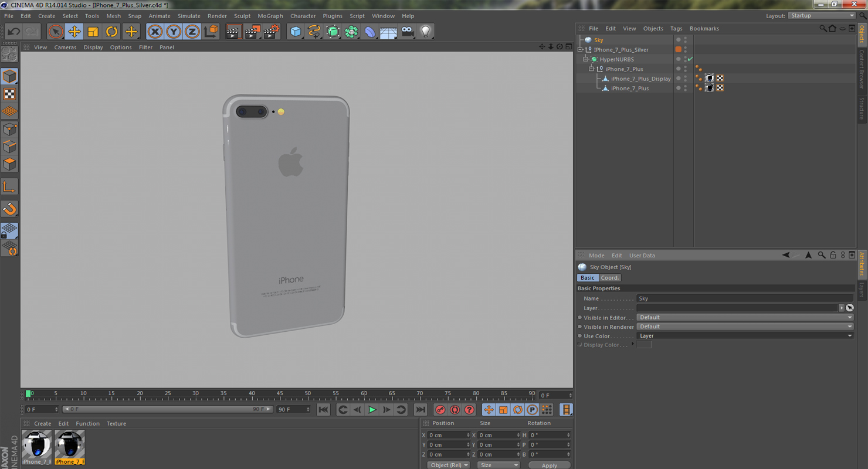868x469 pixels.
Task: Click the Autokeying red icon
Action: tap(455, 409)
